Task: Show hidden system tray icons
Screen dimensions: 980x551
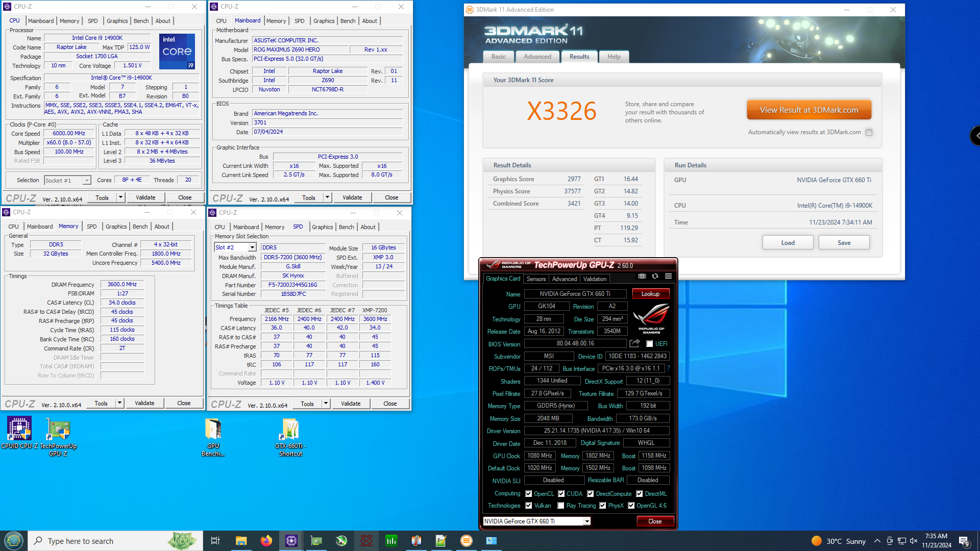Action: (877, 541)
